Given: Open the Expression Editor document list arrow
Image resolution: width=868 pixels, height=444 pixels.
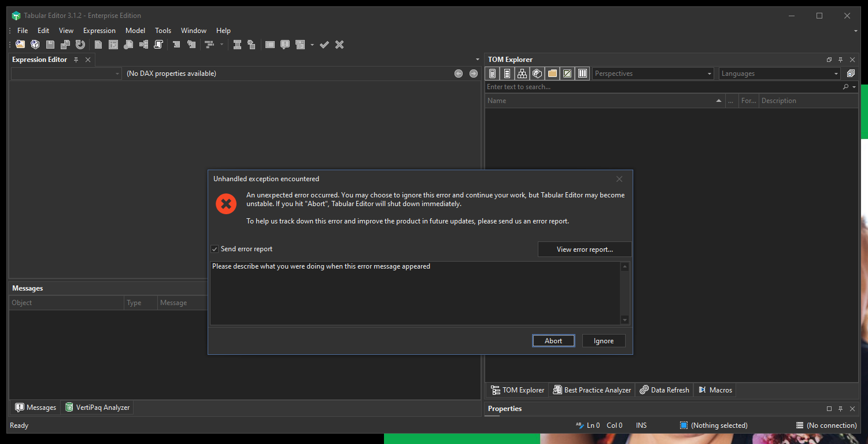Looking at the screenshot, I should coord(477,60).
